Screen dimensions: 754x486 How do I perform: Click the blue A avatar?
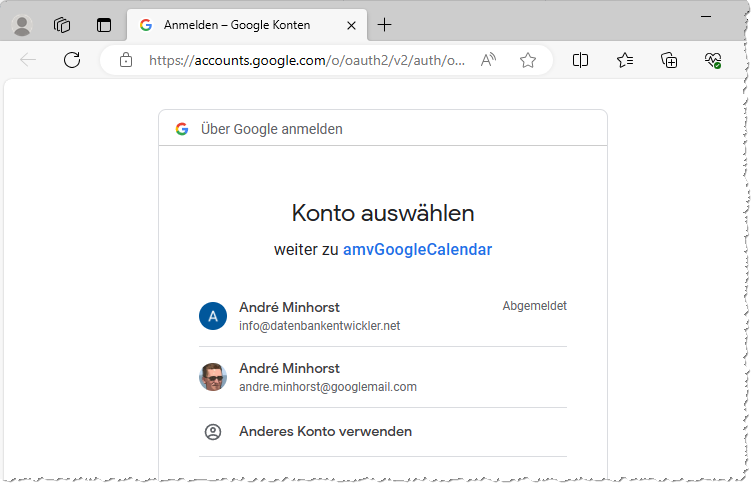(213, 316)
